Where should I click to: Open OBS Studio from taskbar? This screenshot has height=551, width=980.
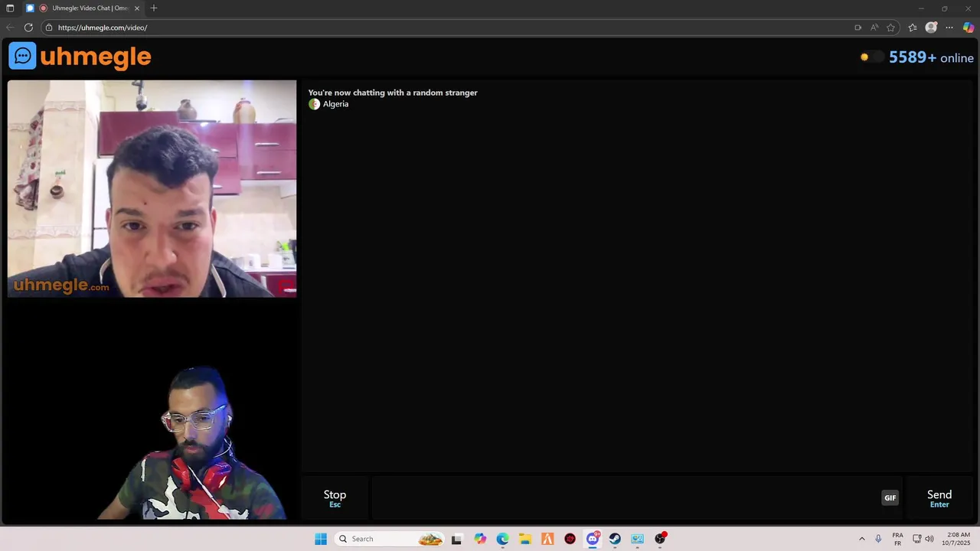(660, 539)
